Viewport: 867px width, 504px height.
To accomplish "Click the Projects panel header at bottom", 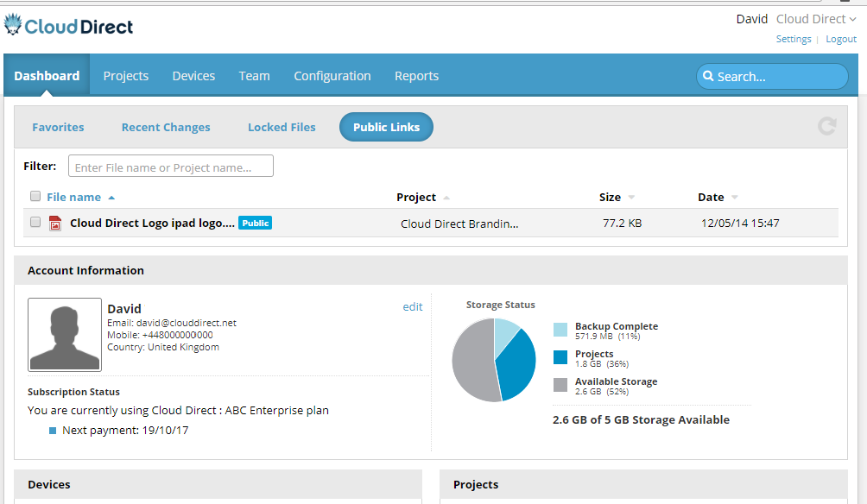I will 643,485.
